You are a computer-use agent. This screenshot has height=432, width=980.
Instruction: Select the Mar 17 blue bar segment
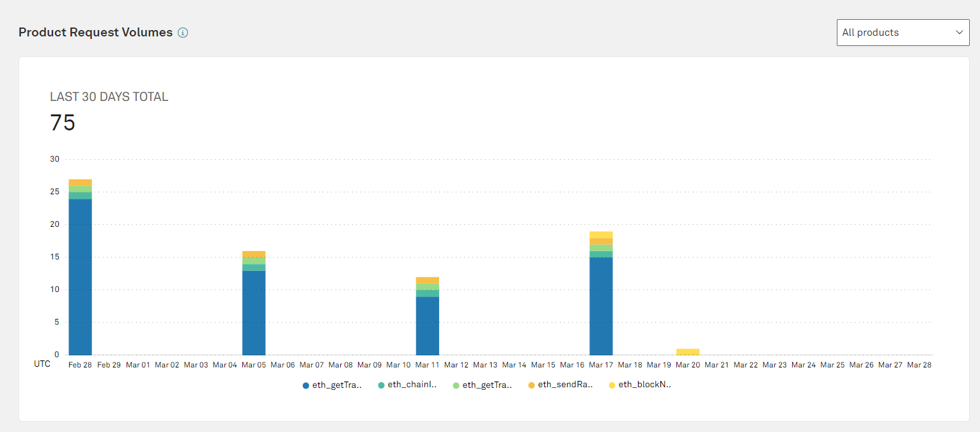pos(601,306)
